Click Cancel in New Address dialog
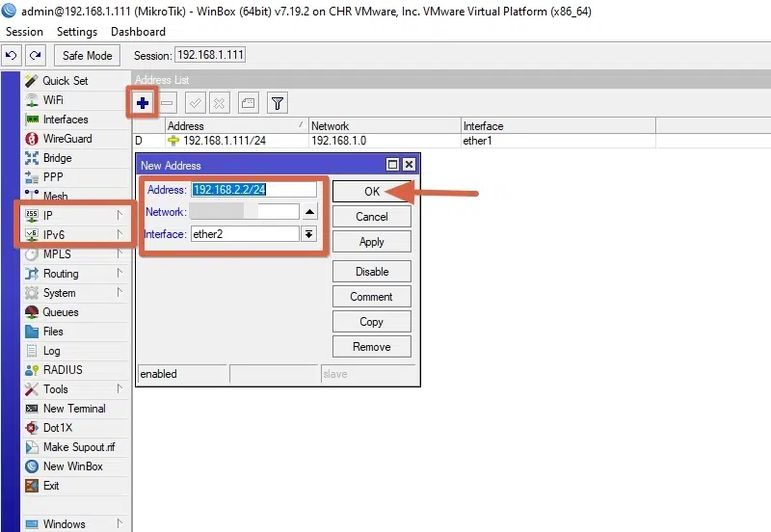The image size is (771, 532). (372, 217)
